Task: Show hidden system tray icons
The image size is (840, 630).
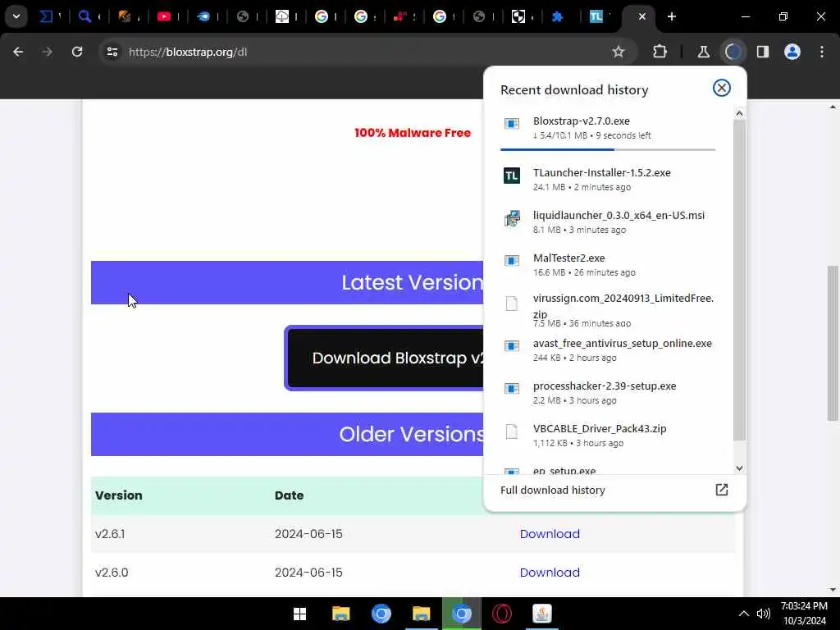Action: pyautogui.click(x=743, y=614)
